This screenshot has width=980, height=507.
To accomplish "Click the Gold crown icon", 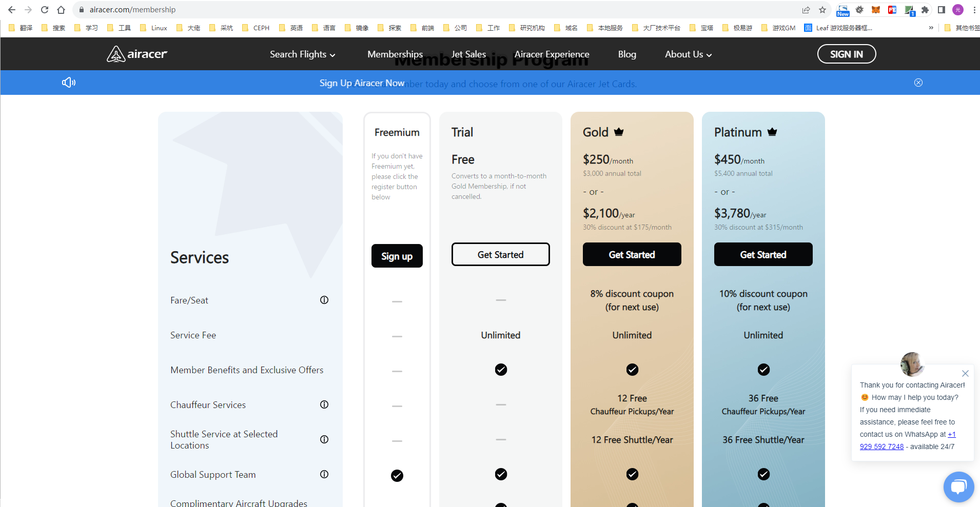I will point(619,132).
